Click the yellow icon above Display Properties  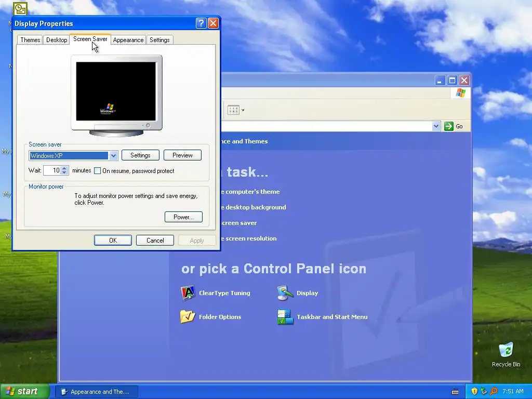coord(20,8)
